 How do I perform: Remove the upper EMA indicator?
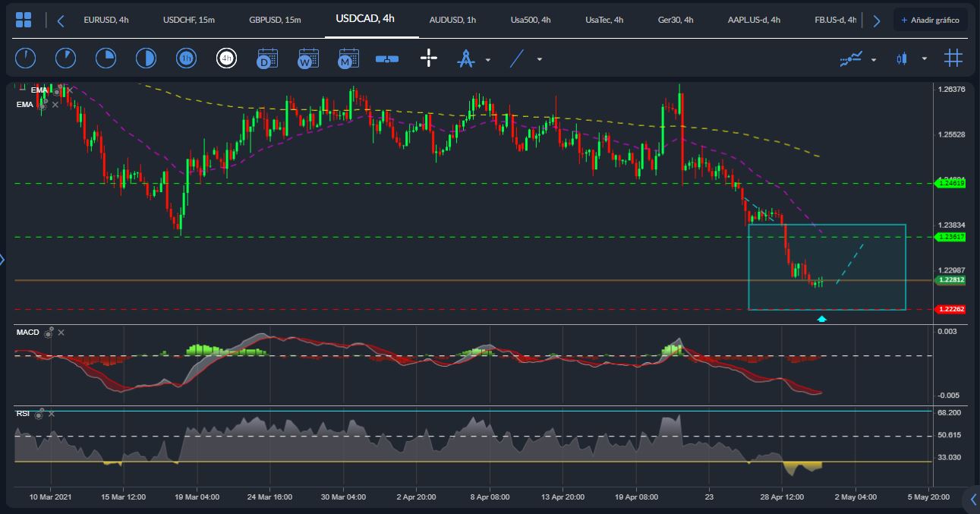pyautogui.click(x=70, y=90)
